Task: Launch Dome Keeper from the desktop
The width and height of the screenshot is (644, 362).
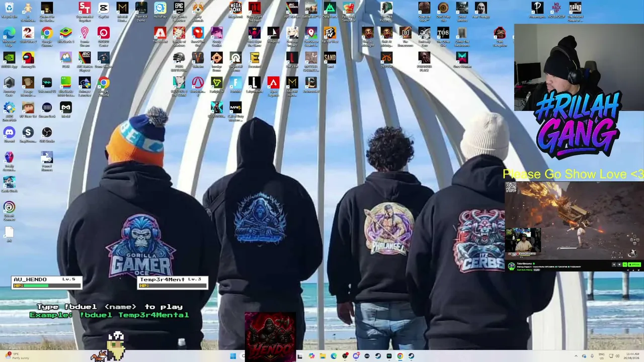Action: [x=104, y=60]
